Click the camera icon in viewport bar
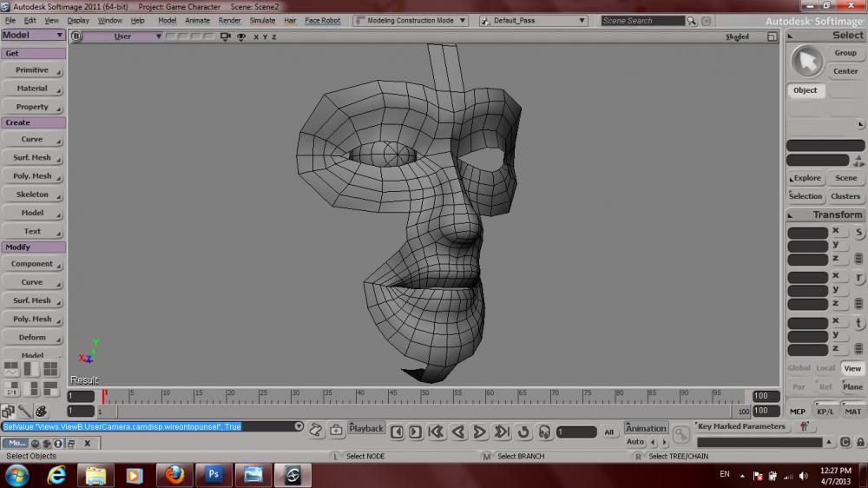This screenshot has height=488, width=868. (x=225, y=36)
